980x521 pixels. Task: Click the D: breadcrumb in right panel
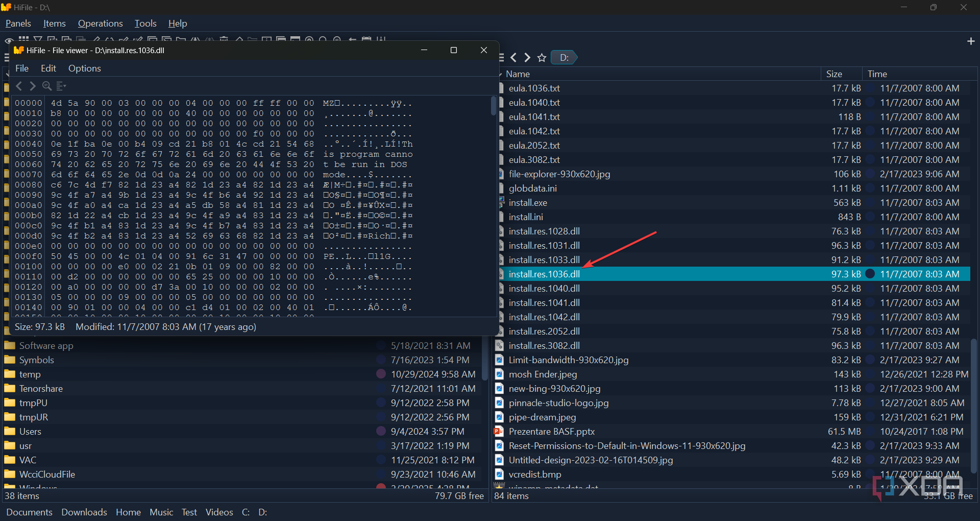(x=565, y=58)
